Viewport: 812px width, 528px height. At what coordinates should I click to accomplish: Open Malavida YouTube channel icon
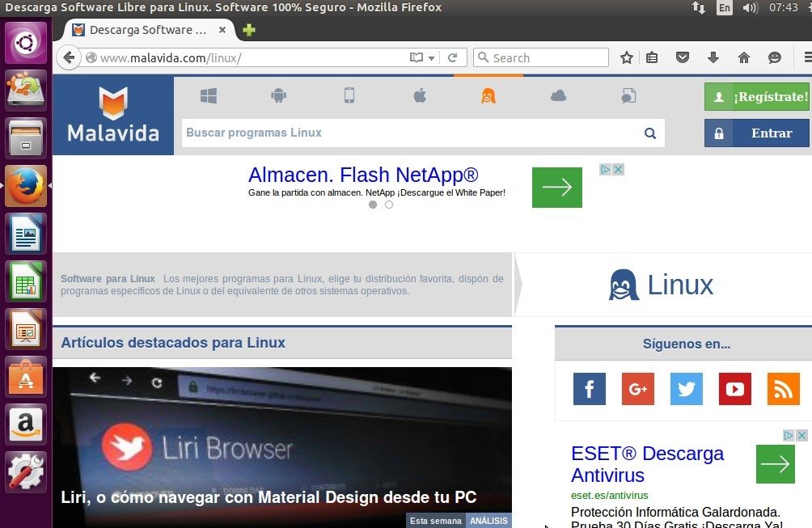735,389
